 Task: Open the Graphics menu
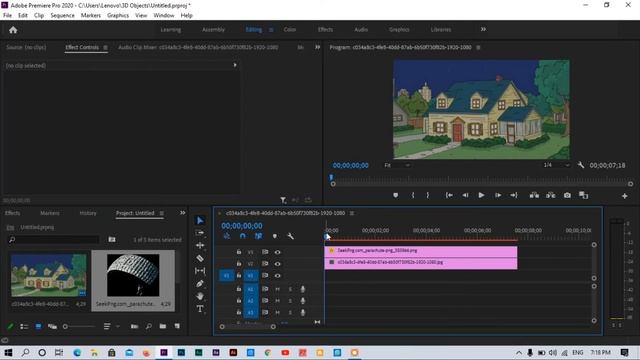tap(118, 16)
